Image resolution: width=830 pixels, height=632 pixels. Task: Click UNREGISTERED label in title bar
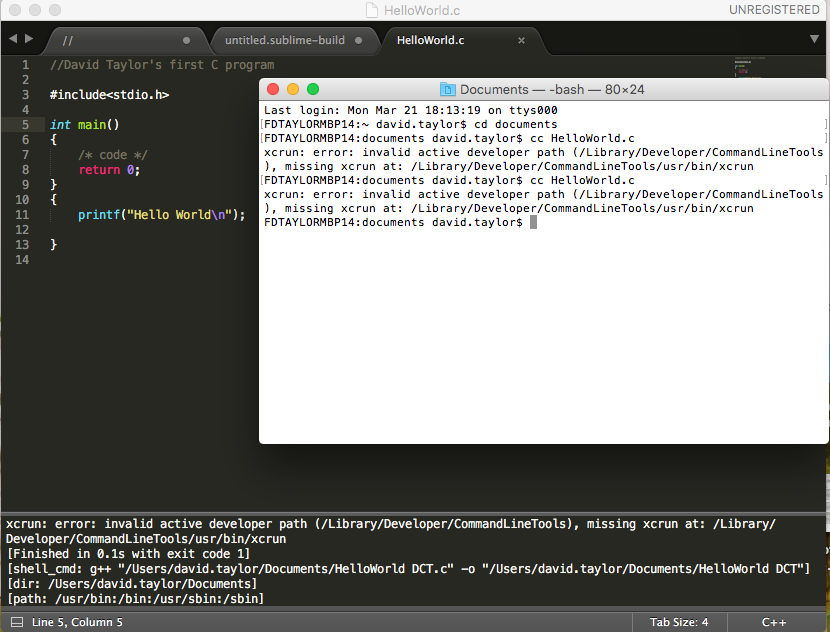coord(774,10)
